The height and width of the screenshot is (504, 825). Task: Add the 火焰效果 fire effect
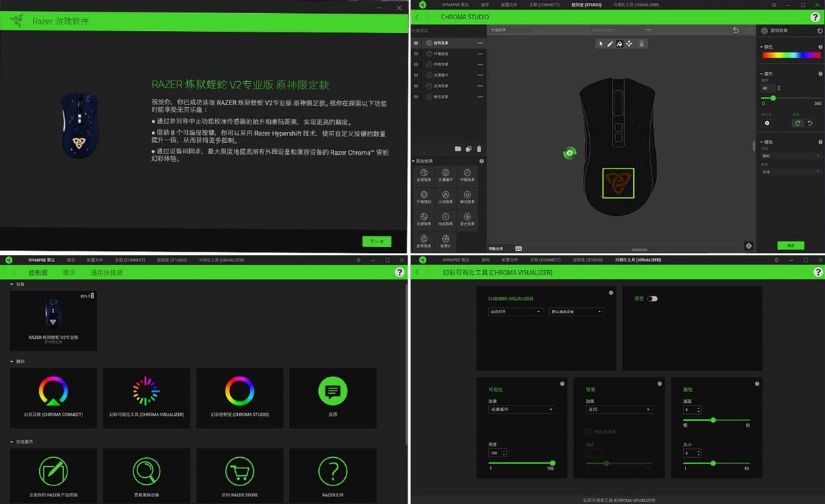tap(445, 198)
